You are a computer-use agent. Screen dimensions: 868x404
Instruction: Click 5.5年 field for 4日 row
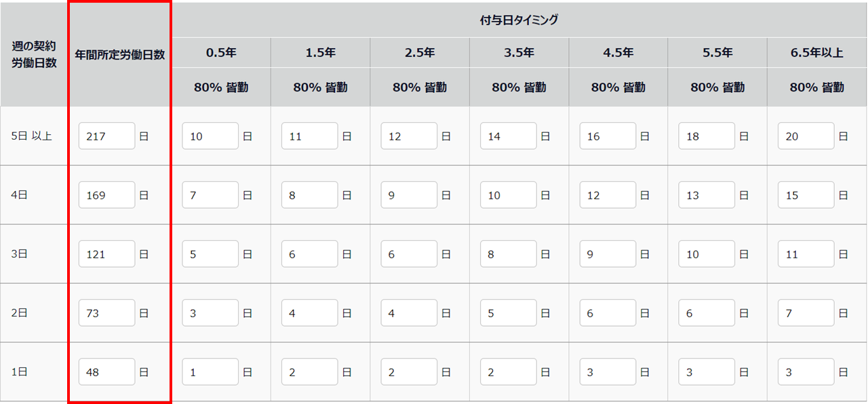coord(707,195)
